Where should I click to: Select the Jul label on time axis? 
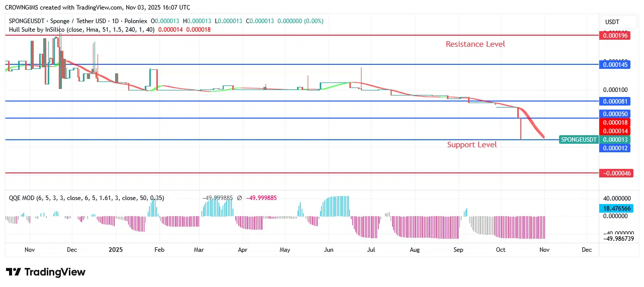tap(371, 249)
